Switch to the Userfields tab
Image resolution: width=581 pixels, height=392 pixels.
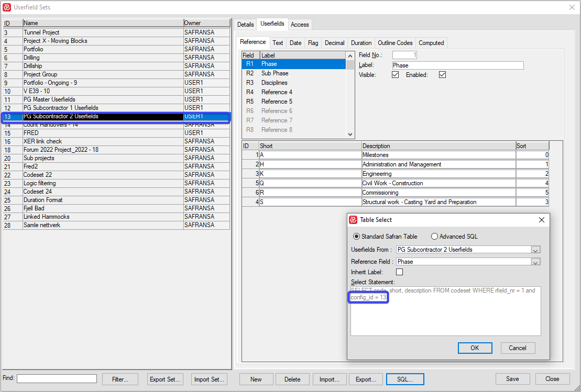(272, 24)
